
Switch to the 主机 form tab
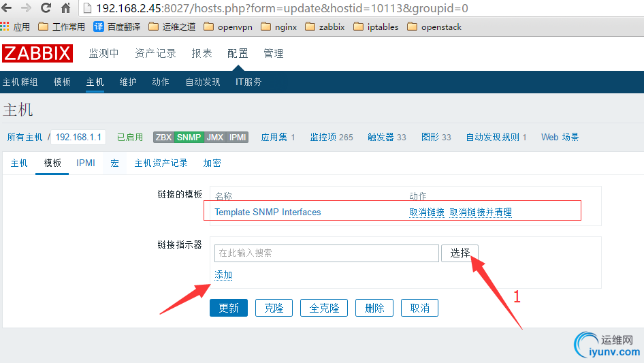19,163
